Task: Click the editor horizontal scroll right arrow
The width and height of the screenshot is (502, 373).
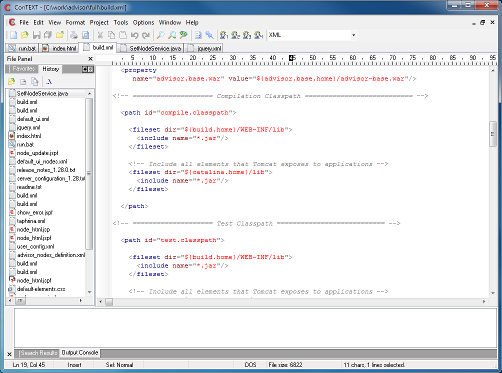Action: 484,301
